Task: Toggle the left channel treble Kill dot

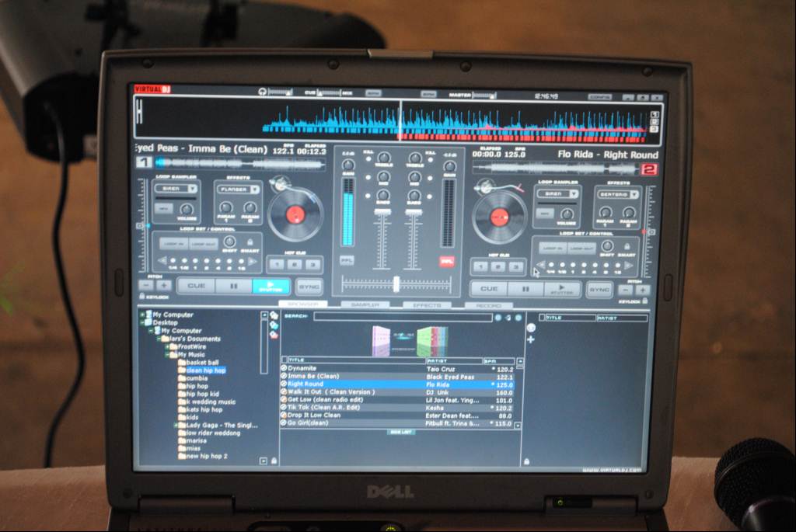Action: [368, 159]
